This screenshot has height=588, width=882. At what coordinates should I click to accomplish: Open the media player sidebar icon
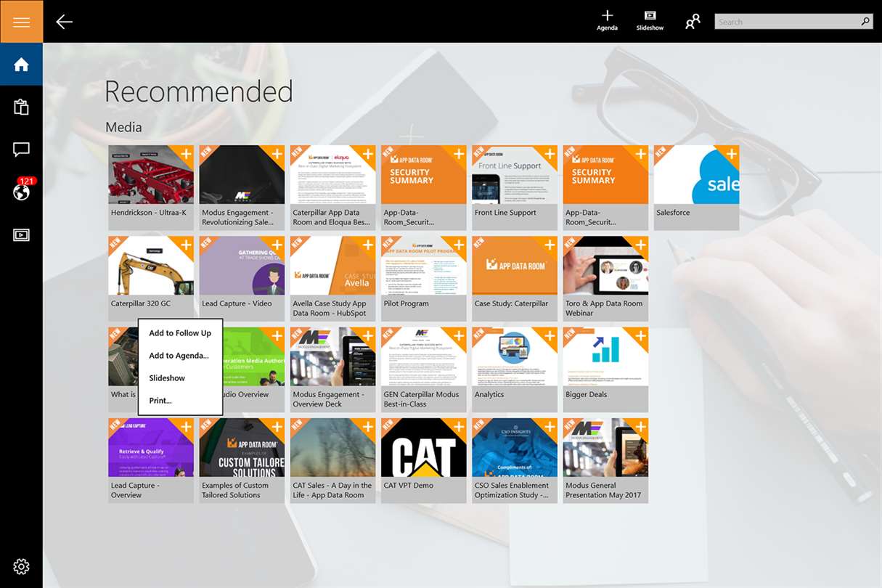(21, 235)
